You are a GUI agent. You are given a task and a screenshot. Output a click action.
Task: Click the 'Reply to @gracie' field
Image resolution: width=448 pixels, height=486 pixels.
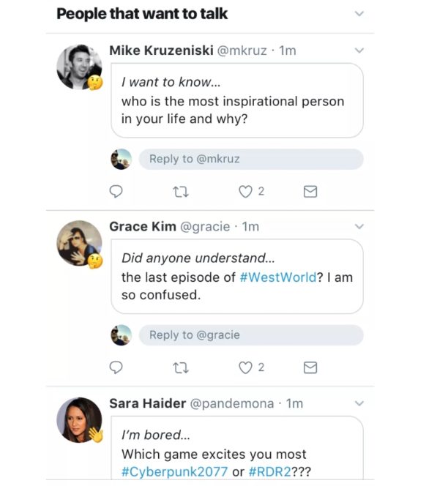coord(250,335)
